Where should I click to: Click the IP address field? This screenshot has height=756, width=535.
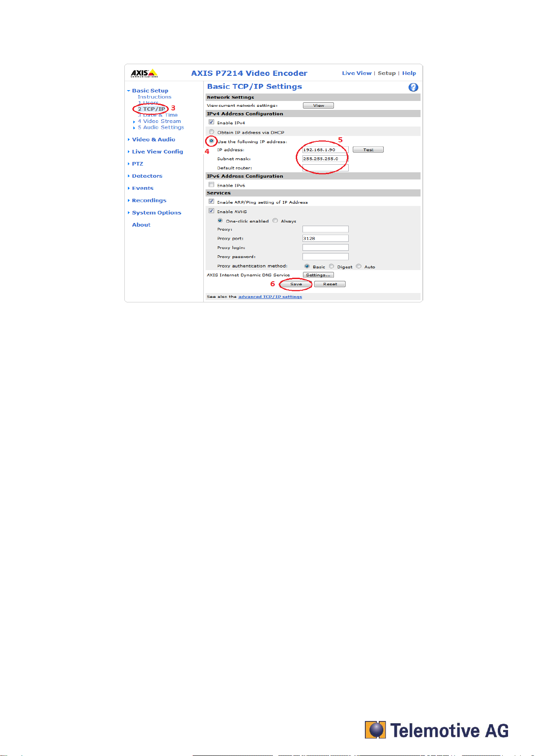point(325,150)
